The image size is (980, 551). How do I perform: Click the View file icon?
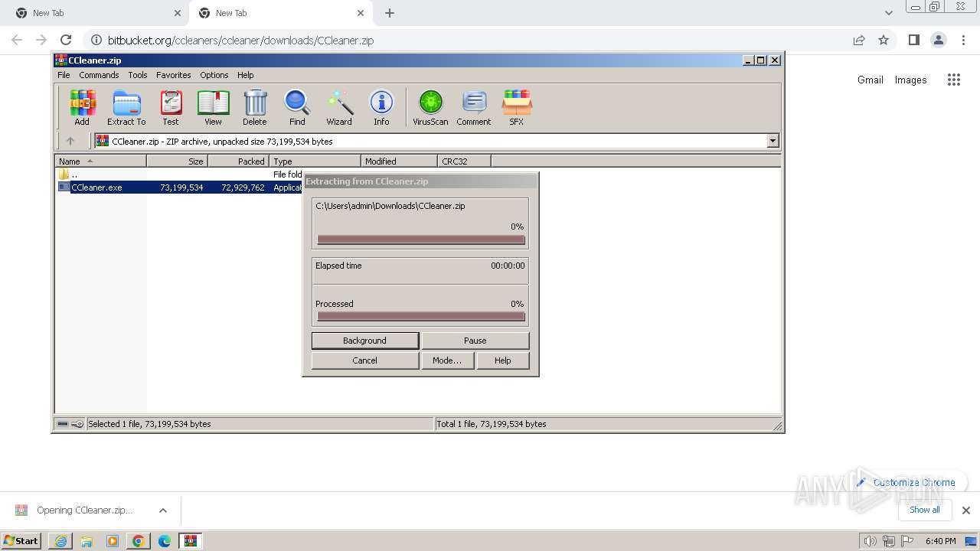pos(213,108)
